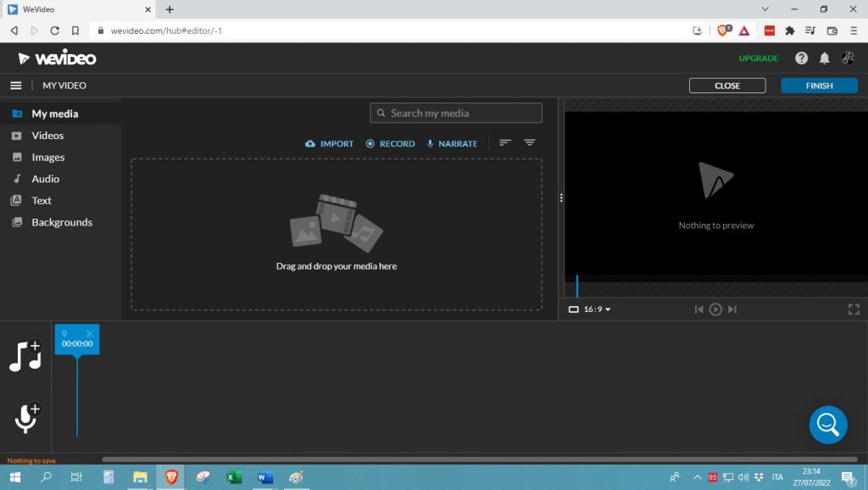Open the hamburger menu beside MY VIDEO
The width and height of the screenshot is (868, 490).
(15, 86)
